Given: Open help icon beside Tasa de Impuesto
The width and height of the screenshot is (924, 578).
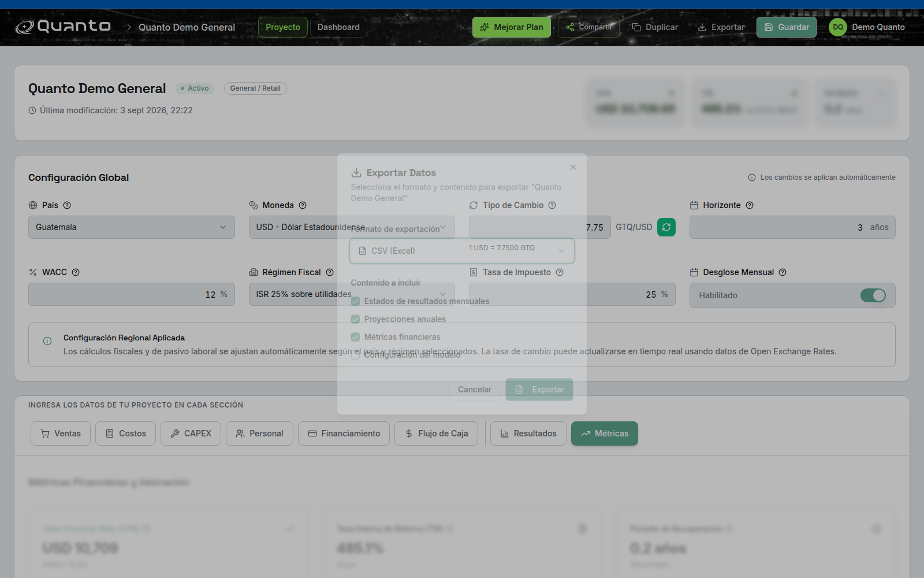Looking at the screenshot, I should coord(560,272).
